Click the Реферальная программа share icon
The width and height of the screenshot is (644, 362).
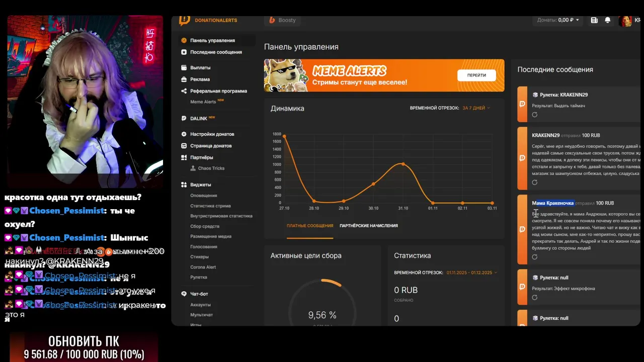point(184,91)
